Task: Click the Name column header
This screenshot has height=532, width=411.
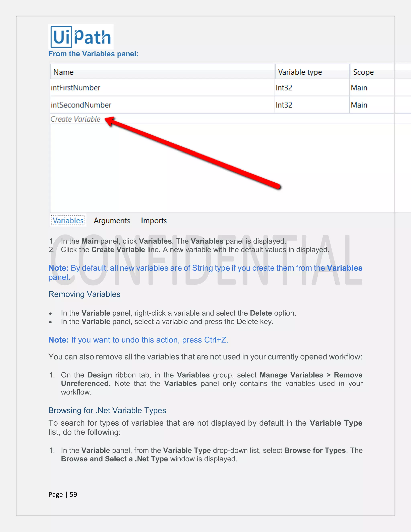Action: pyautogui.click(x=163, y=72)
